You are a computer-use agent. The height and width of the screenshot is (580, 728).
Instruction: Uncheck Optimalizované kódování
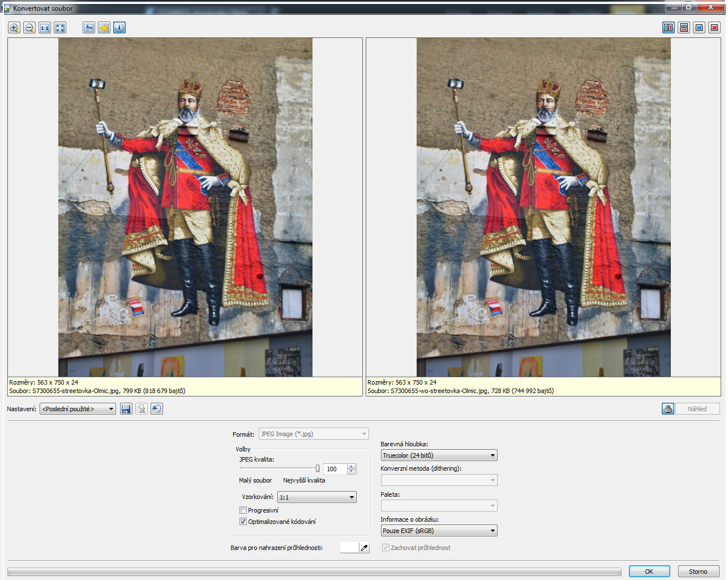pos(243,522)
